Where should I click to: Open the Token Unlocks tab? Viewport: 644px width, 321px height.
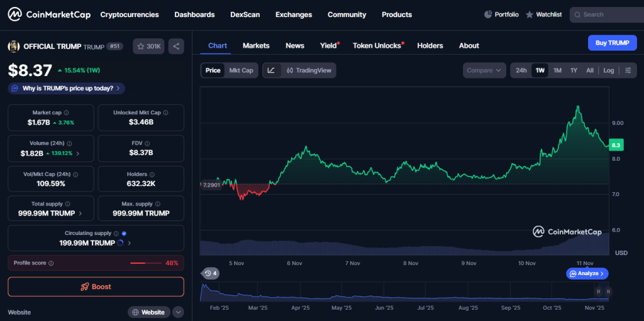click(x=377, y=46)
